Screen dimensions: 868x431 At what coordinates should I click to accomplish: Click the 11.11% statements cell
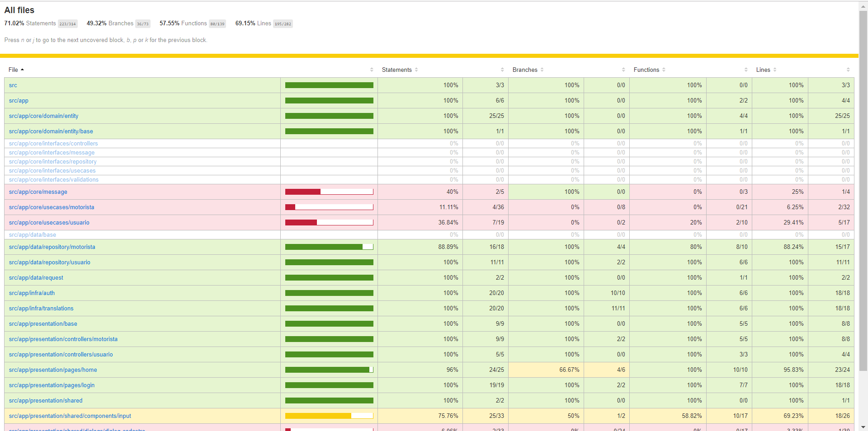pyautogui.click(x=420, y=207)
